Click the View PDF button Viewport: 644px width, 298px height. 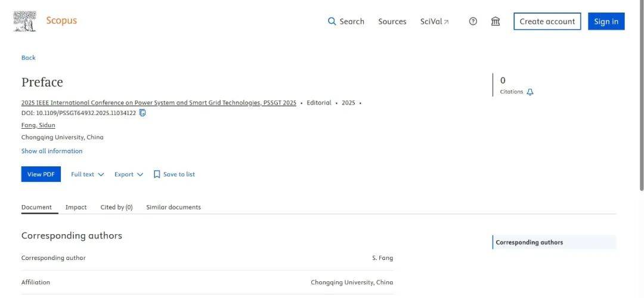[x=41, y=174]
